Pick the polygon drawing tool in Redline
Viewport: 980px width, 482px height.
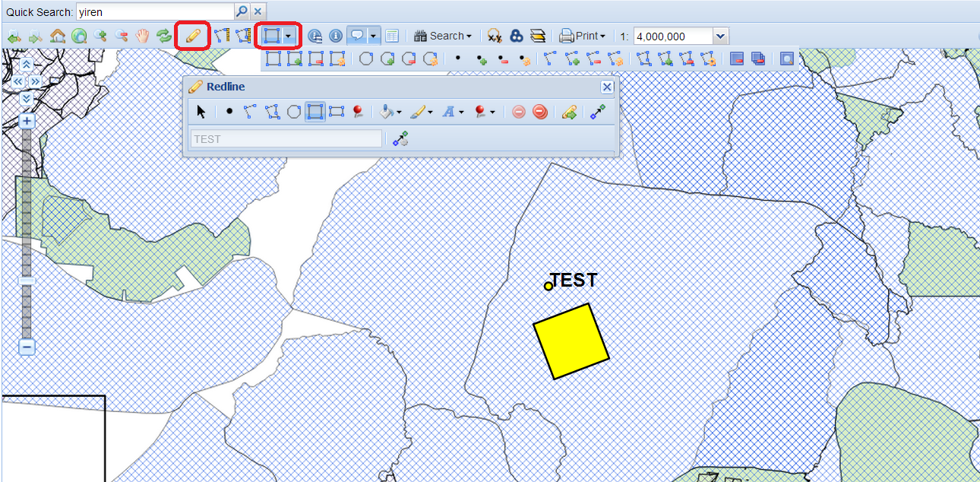(x=272, y=112)
